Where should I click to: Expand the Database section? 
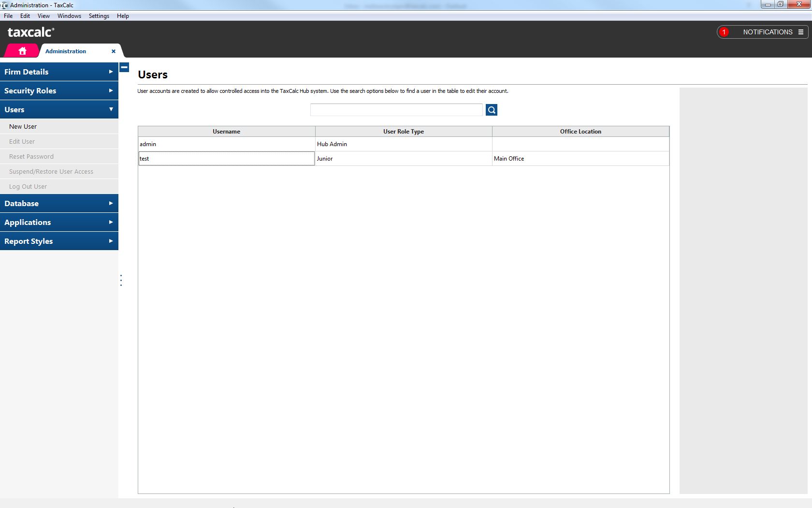click(59, 203)
